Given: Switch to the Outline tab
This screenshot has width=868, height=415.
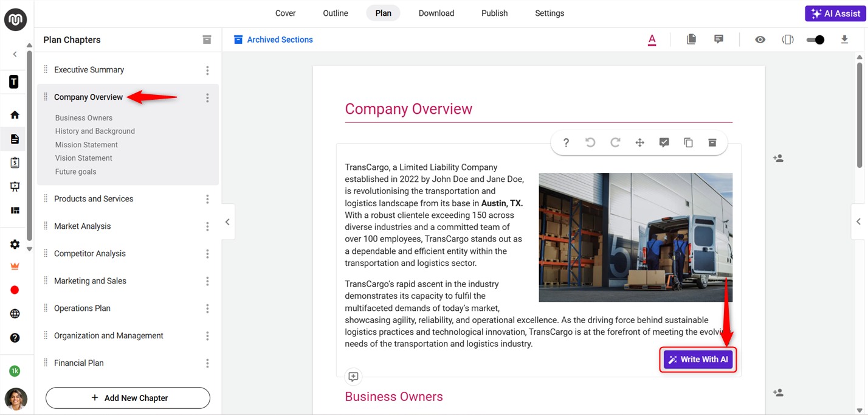Looking at the screenshot, I should [x=336, y=13].
